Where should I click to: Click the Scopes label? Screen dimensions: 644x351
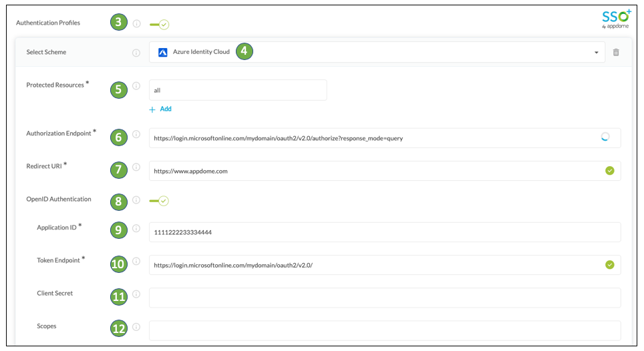(x=46, y=326)
